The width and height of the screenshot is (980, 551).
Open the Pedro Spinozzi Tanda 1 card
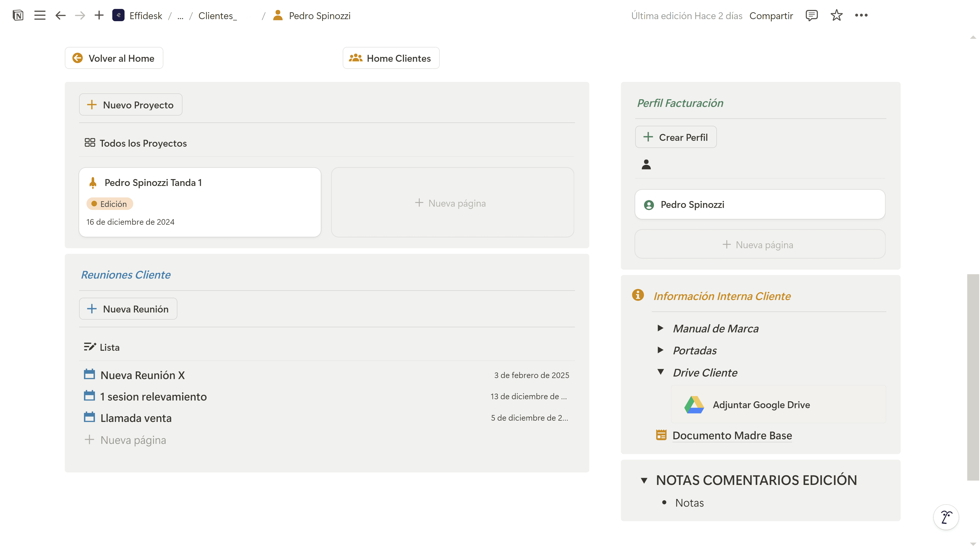(200, 202)
